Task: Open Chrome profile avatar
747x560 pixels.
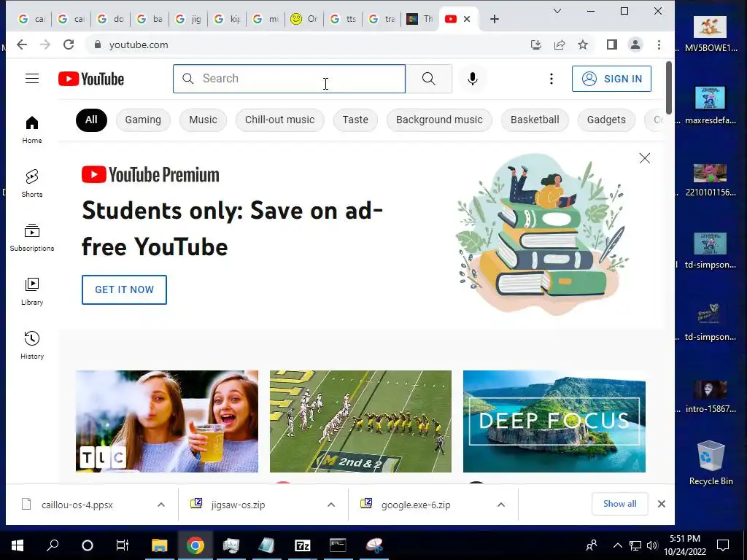Action: click(x=635, y=44)
